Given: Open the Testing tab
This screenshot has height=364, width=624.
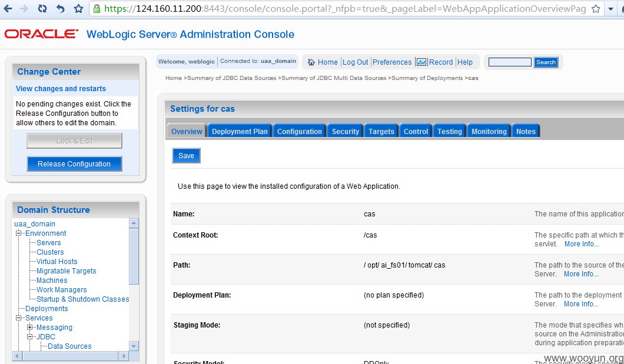Looking at the screenshot, I should (449, 132).
